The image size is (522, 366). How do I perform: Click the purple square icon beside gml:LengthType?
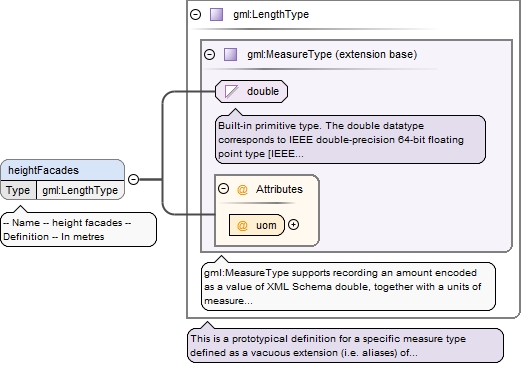[216, 15]
